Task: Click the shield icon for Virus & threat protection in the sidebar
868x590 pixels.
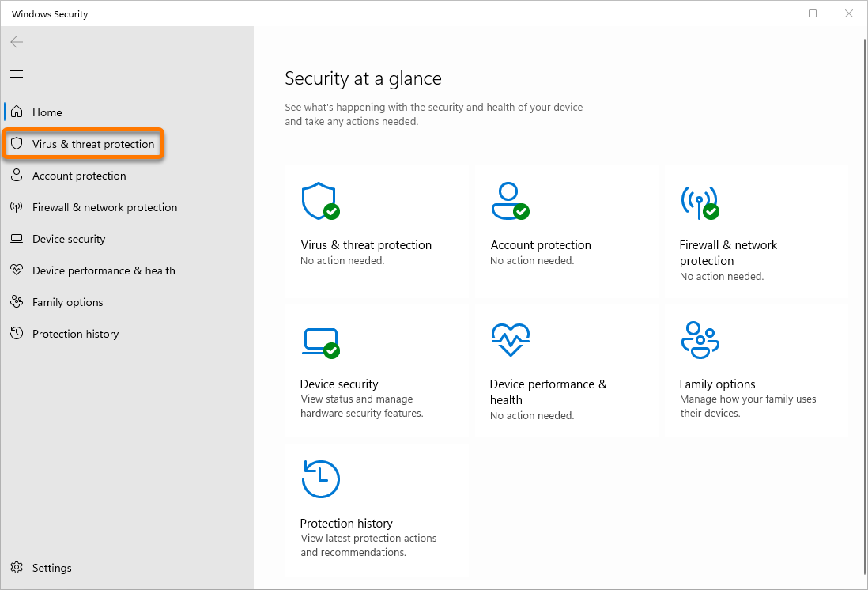Action: click(x=17, y=144)
